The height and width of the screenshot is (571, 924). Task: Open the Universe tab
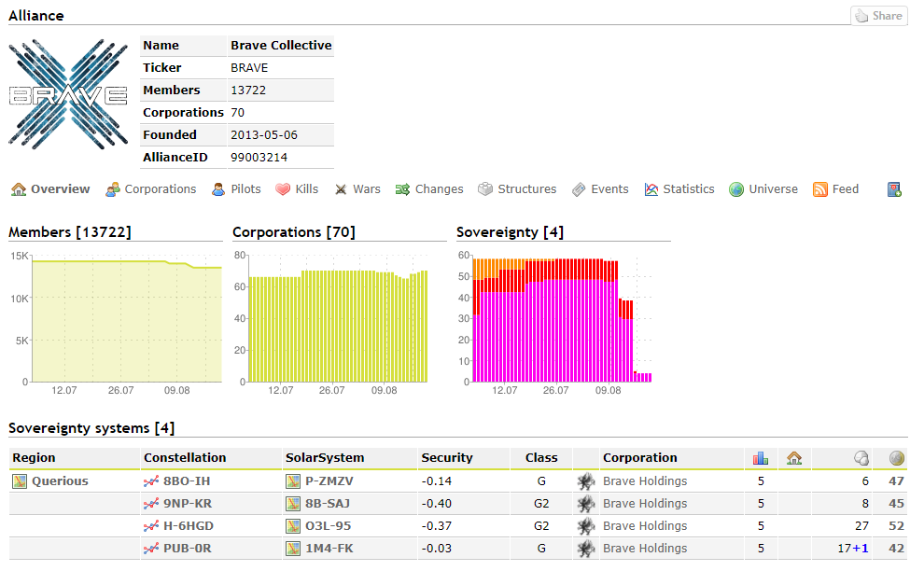(x=763, y=189)
